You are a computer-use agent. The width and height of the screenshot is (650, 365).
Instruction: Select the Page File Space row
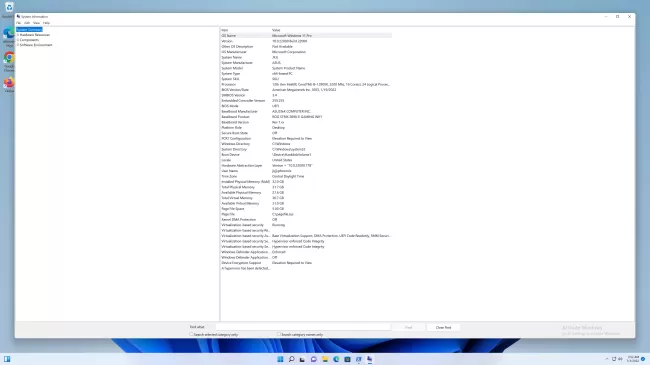click(306, 209)
